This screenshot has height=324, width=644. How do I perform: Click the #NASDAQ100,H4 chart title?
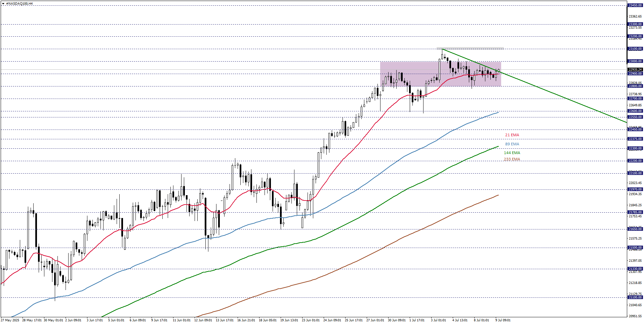(19, 4)
